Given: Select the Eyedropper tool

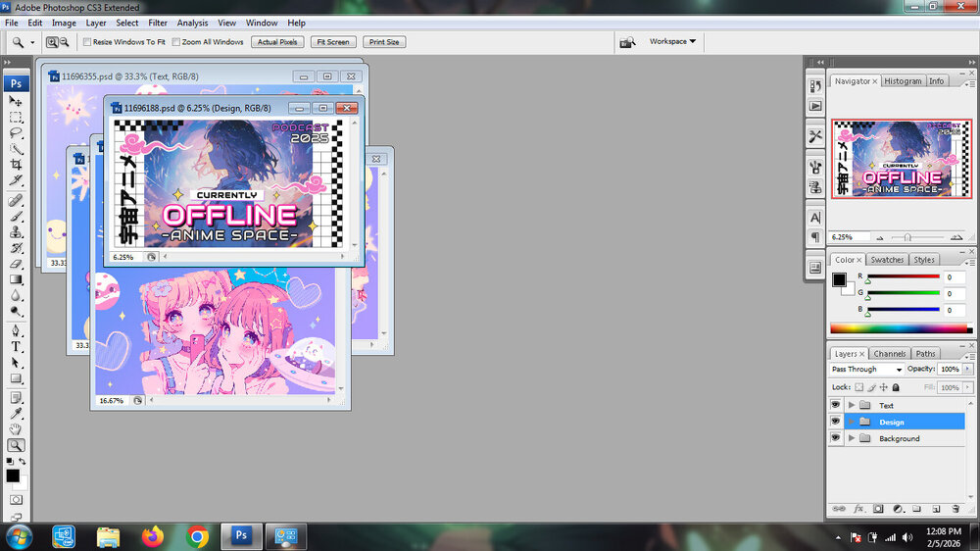Looking at the screenshot, I should 16,414.
